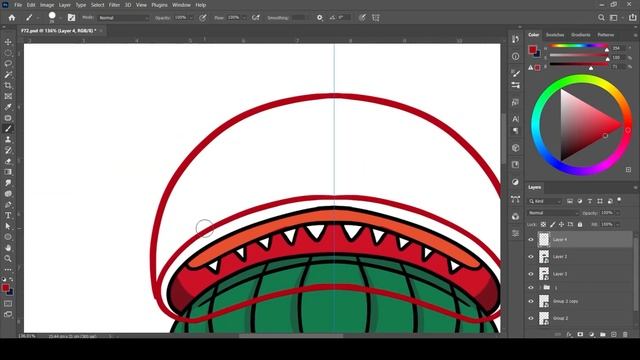The width and height of the screenshot is (640, 360).
Task: Switch to the Patterns tab
Action: [x=606, y=35]
